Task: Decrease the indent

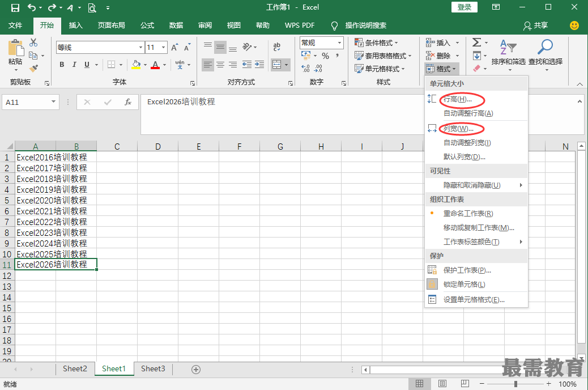Action: point(247,65)
